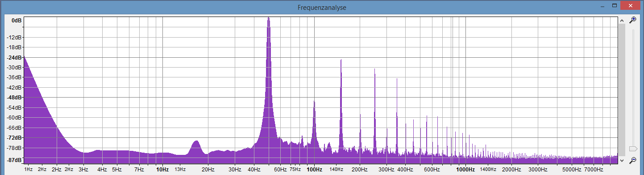This screenshot has width=644, height=175.
Task: Click the 13Hz frequency label
Action: 180,170
